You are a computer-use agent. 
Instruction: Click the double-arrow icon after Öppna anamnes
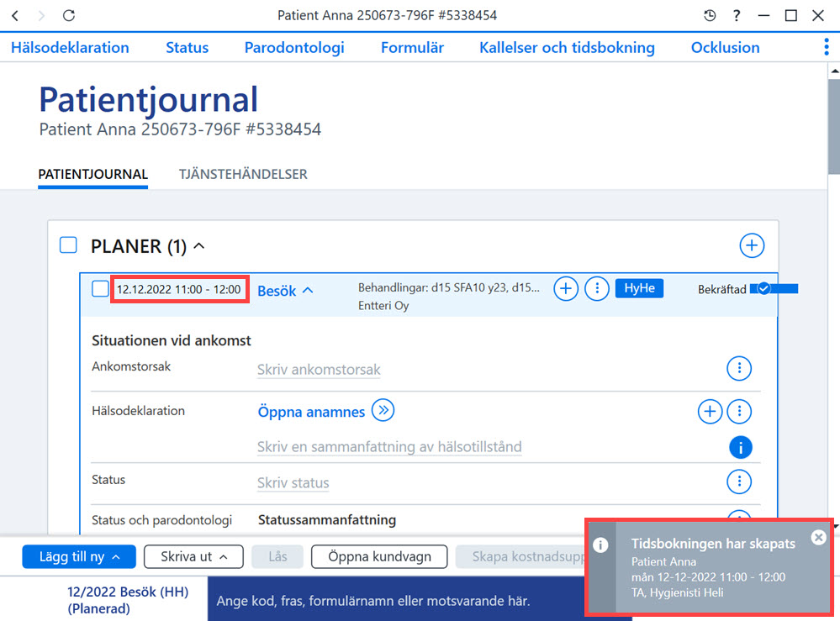click(x=383, y=411)
